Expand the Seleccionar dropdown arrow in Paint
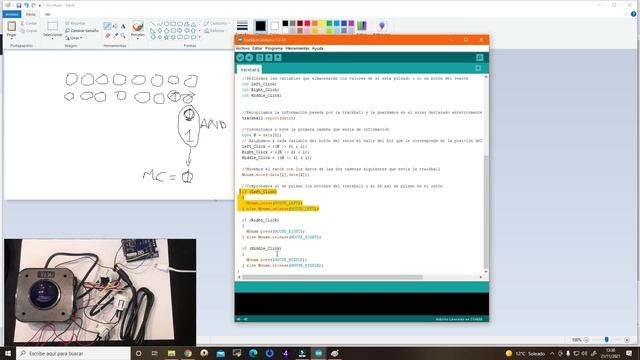Screen dimensions: 640x360 coord(52,38)
